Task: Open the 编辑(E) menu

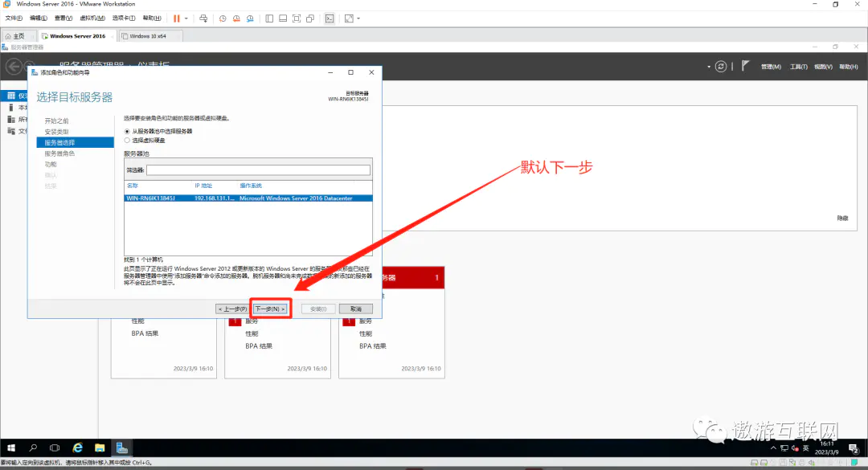Action: (39, 18)
